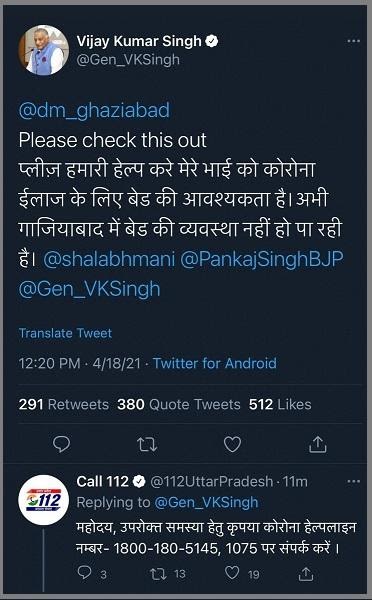Open Twitter for Android source link
The width and height of the screenshot is (372, 600).
215,363
